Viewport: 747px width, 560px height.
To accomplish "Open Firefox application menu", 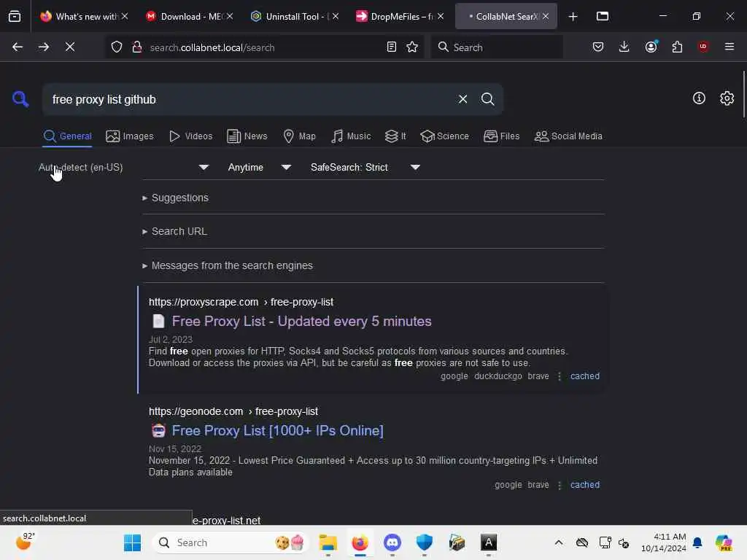I will click(x=729, y=47).
